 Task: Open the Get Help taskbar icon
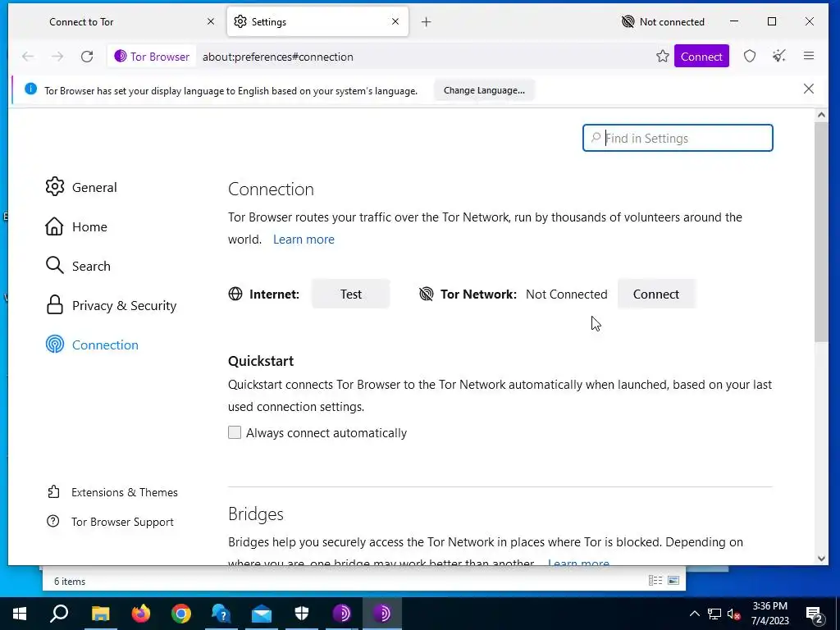(x=221, y=614)
